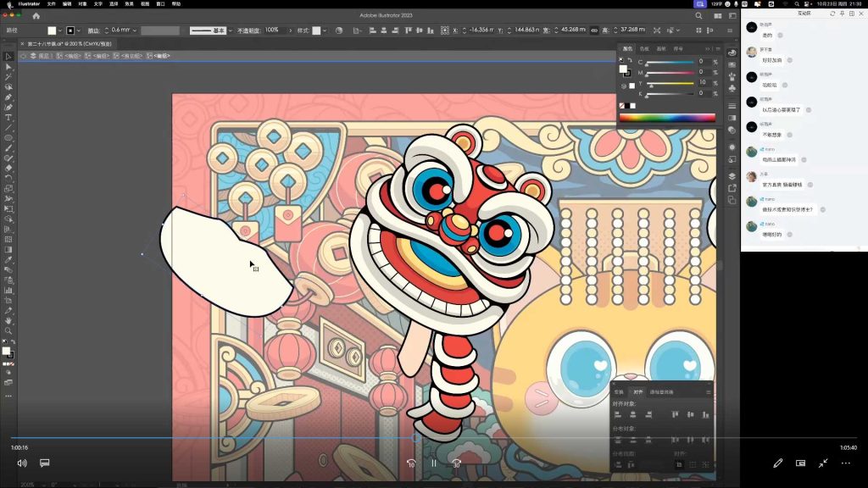Click the Illustrator search magnifier icon
Image resolution: width=868 pixels, height=488 pixels.
(698, 16)
